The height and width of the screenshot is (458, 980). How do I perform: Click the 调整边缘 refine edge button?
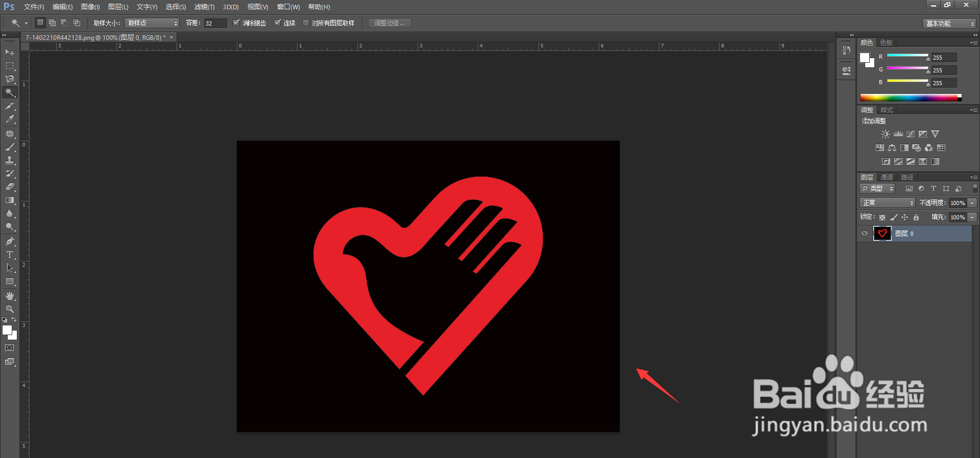coord(390,23)
